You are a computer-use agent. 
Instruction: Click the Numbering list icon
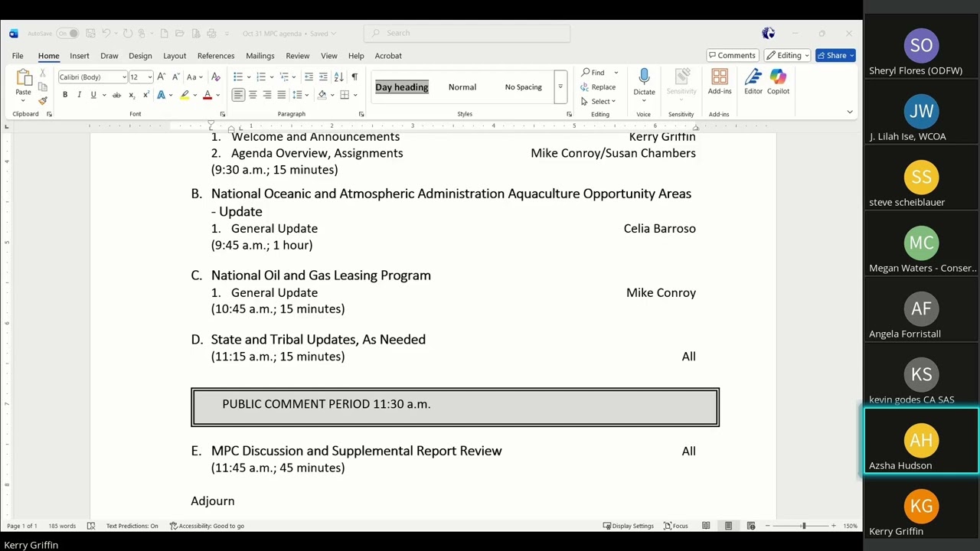coord(261,77)
